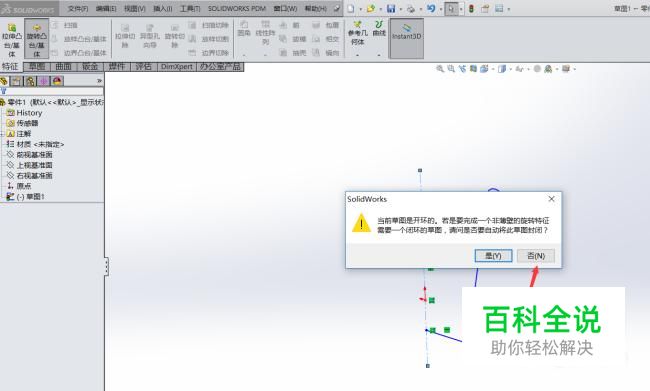Open the Reference Geometry (参考几何体) dropdown arrow
Viewport: 650px width, 391px height.
[357, 55]
